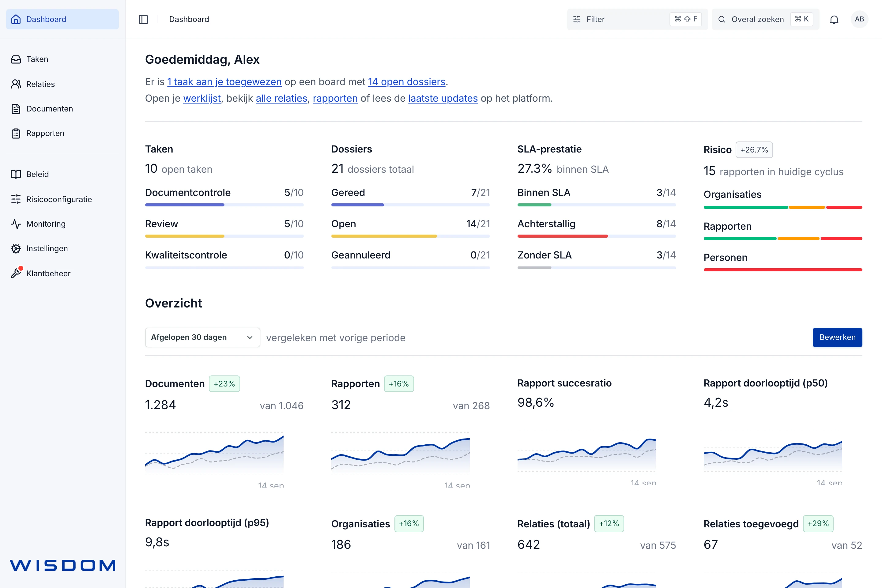
Task: Click the Instellingen gear icon
Action: click(x=16, y=249)
